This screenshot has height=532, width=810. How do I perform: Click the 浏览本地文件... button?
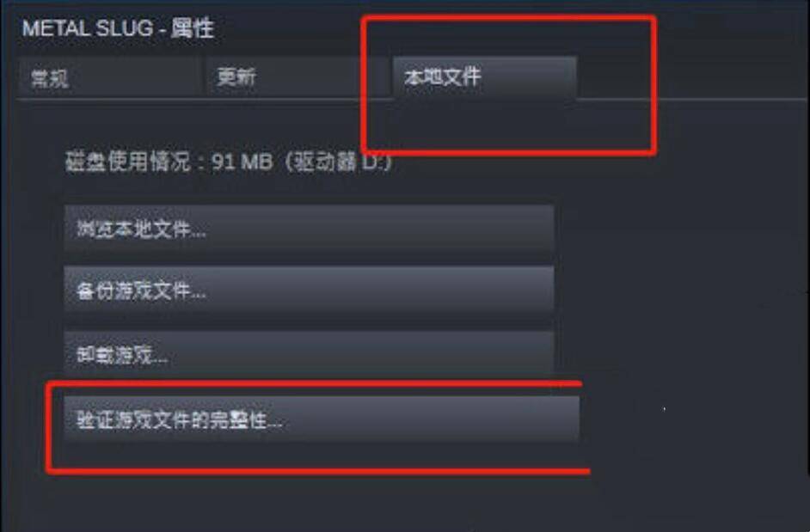[x=309, y=228]
